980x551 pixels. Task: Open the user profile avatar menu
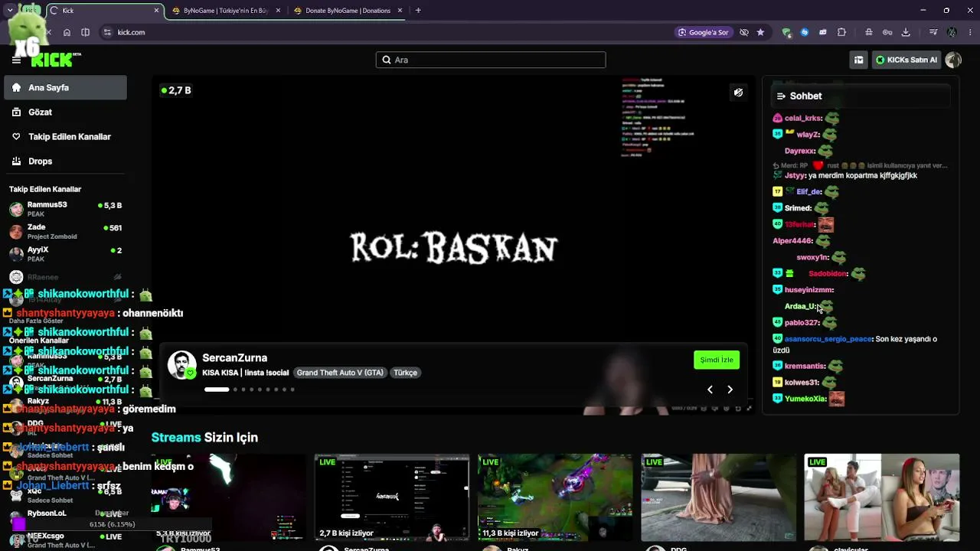(x=953, y=60)
